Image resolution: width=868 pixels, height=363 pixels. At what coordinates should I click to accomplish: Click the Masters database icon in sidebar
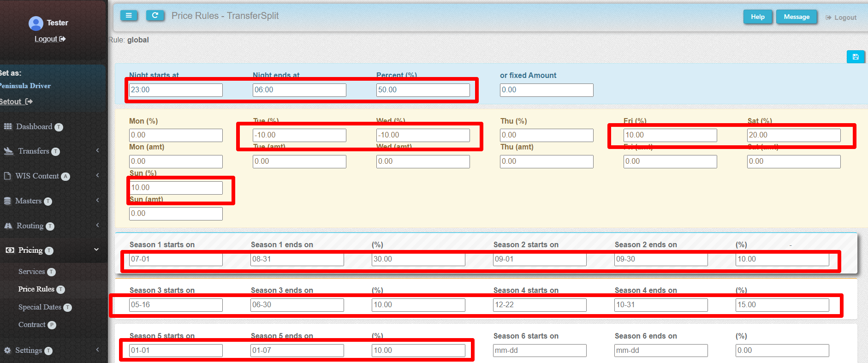pos(7,201)
